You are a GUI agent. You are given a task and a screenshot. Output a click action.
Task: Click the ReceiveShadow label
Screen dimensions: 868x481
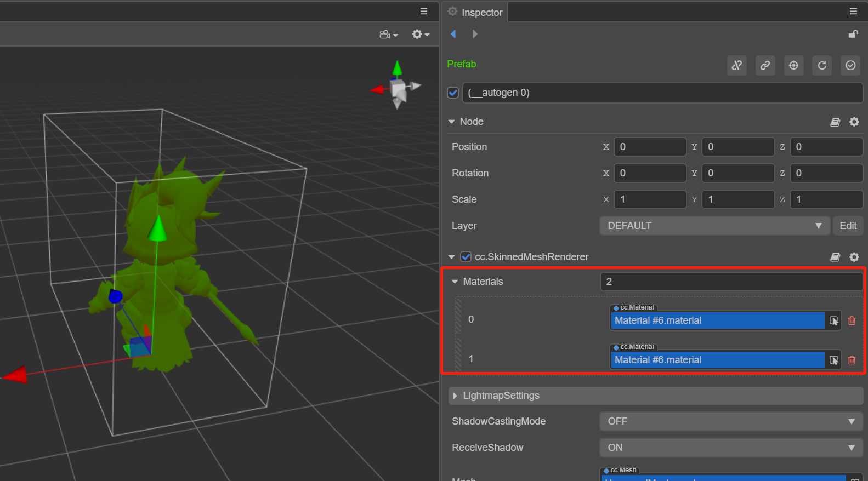tap(487, 448)
